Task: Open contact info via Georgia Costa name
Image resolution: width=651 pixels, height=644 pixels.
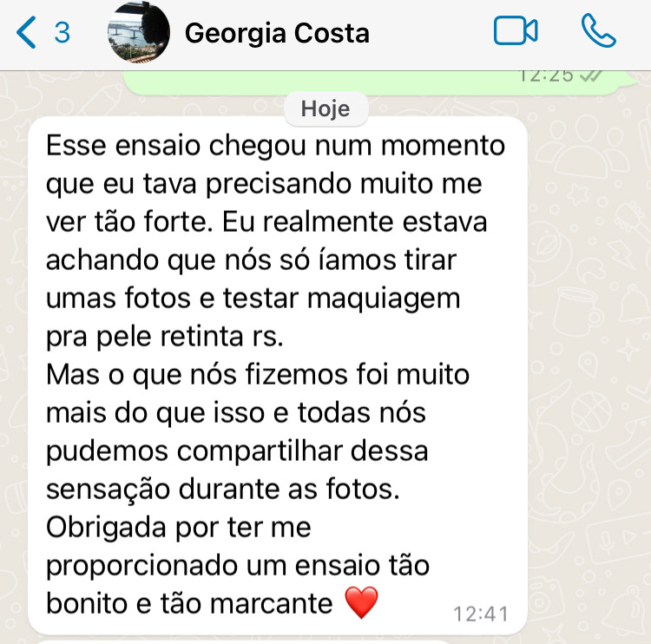Action: pyautogui.click(x=277, y=33)
